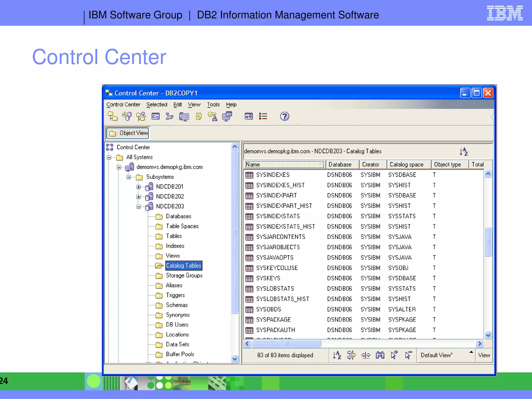532x399 pixels.
Task: Open the Tools Settings toolbar icon
Action: [x=249, y=116]
